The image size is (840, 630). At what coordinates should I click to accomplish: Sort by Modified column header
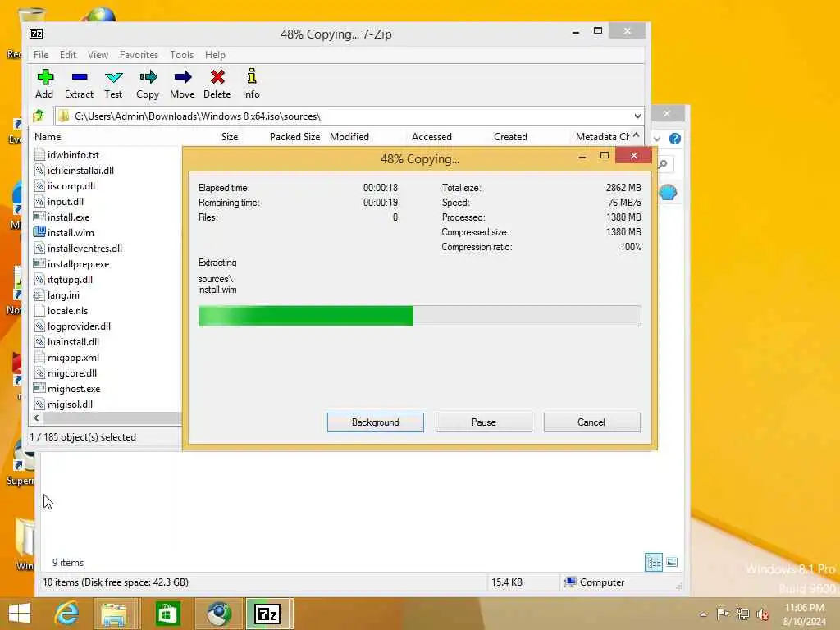tap(349, 137)
